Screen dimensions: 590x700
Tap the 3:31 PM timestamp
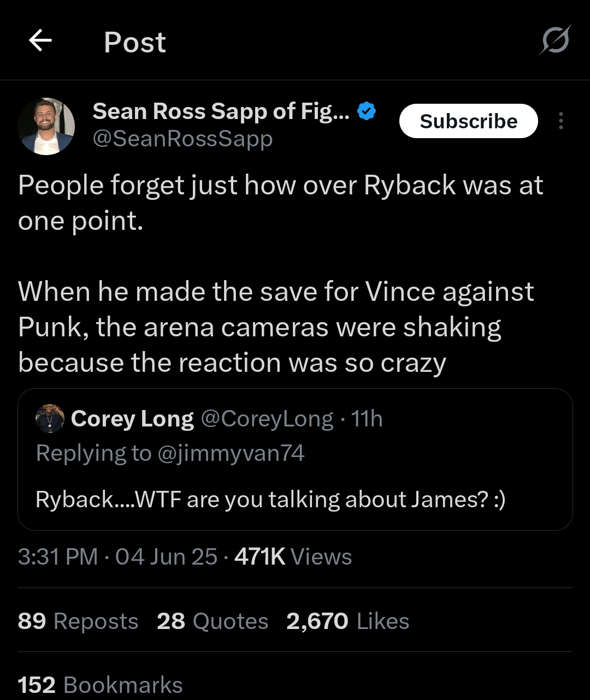[57, 557]
